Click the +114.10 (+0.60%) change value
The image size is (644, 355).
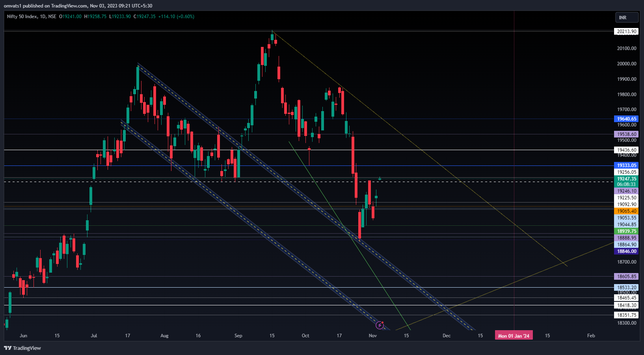176,17
